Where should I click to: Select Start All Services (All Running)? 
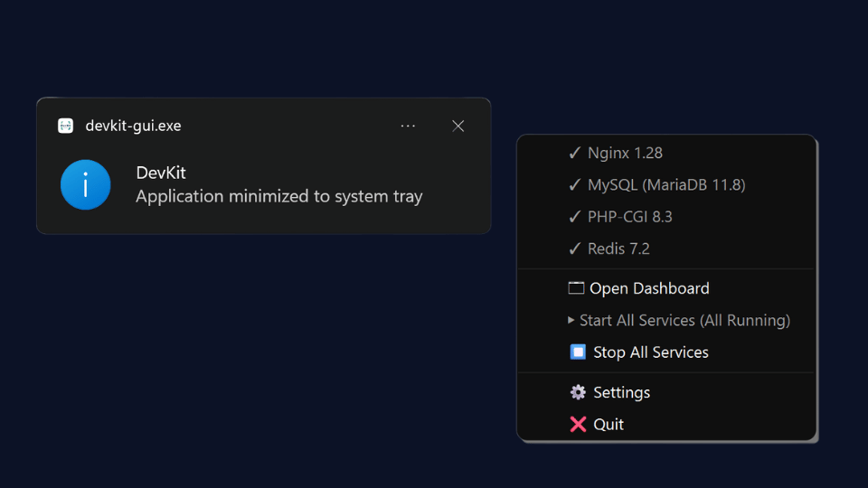(x=666, y=320)
